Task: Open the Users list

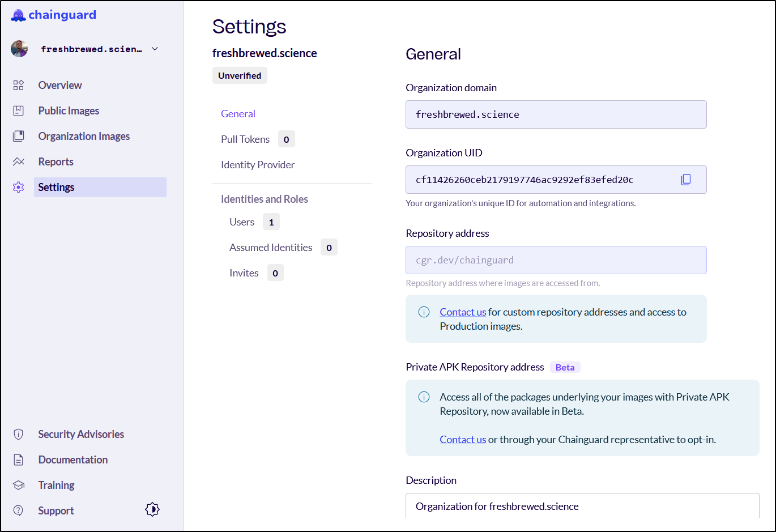Action: (x=242, y=222)
